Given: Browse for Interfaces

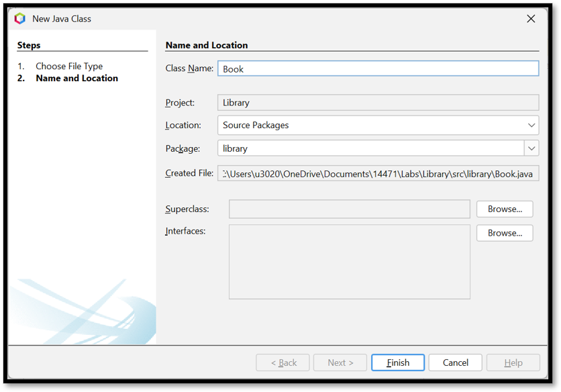Looking at the screenshot, I should pyautogui.click(x=505, y=233).
